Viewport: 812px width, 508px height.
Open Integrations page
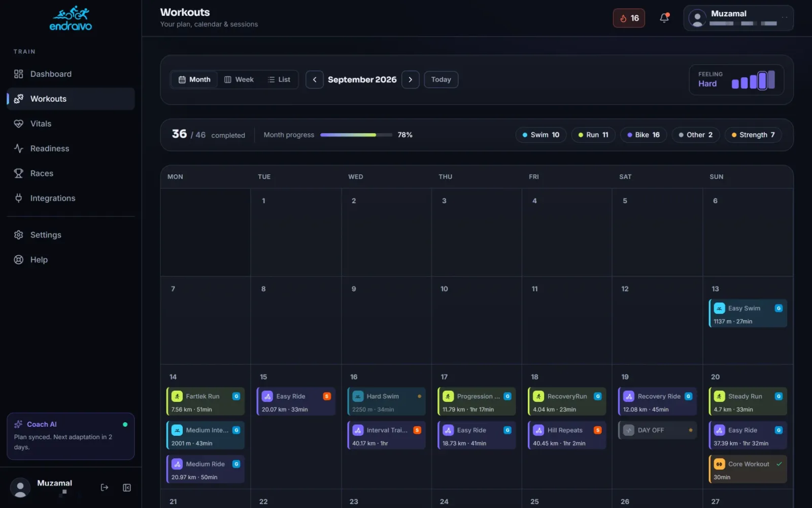tap(71, 199)
